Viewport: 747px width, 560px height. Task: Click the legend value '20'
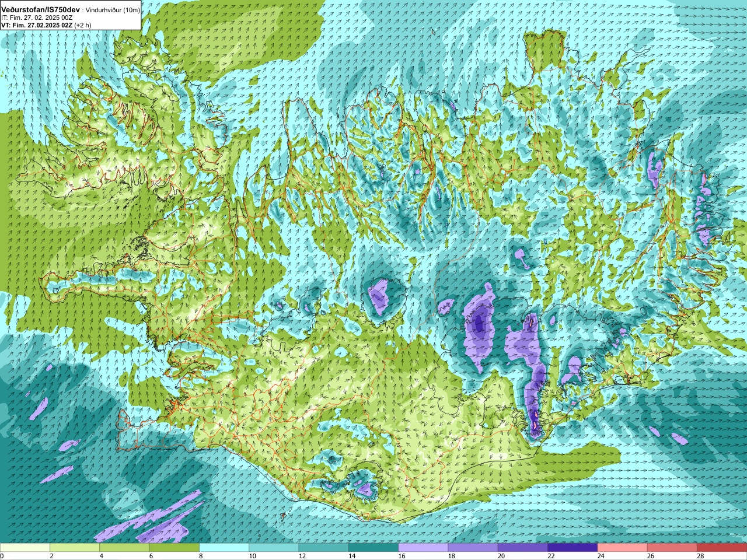pos(502,556)
